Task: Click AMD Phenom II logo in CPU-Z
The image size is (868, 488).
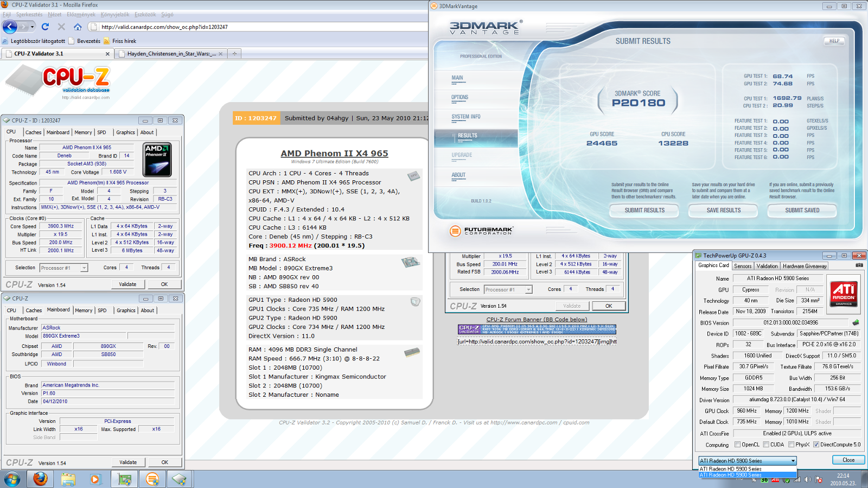Action: point(157,160)
